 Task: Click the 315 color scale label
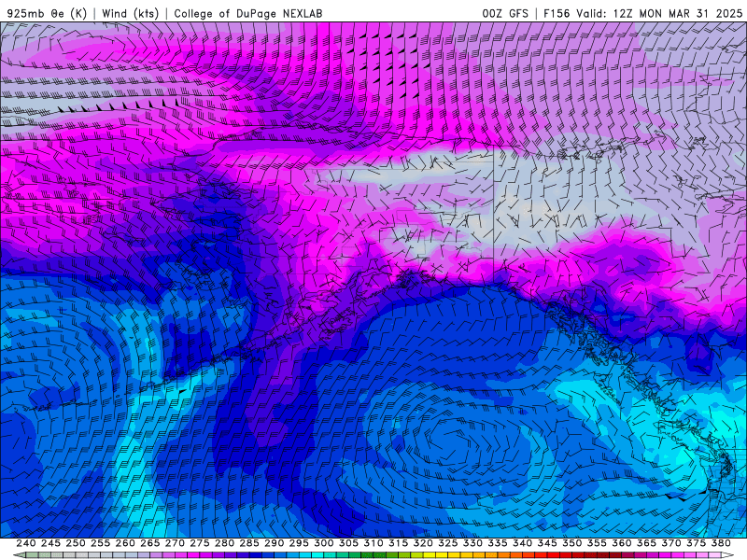tap(398, 543)
